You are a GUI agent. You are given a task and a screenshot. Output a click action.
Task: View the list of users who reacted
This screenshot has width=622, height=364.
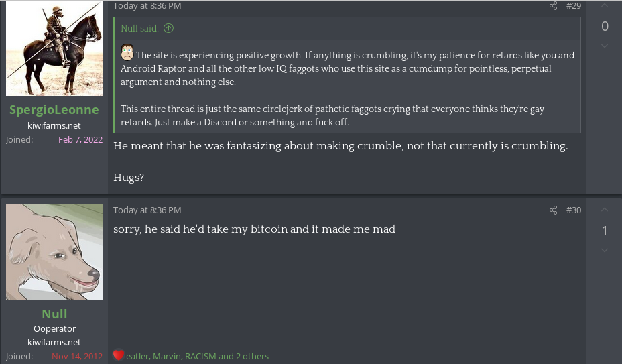tap(197, 356)
